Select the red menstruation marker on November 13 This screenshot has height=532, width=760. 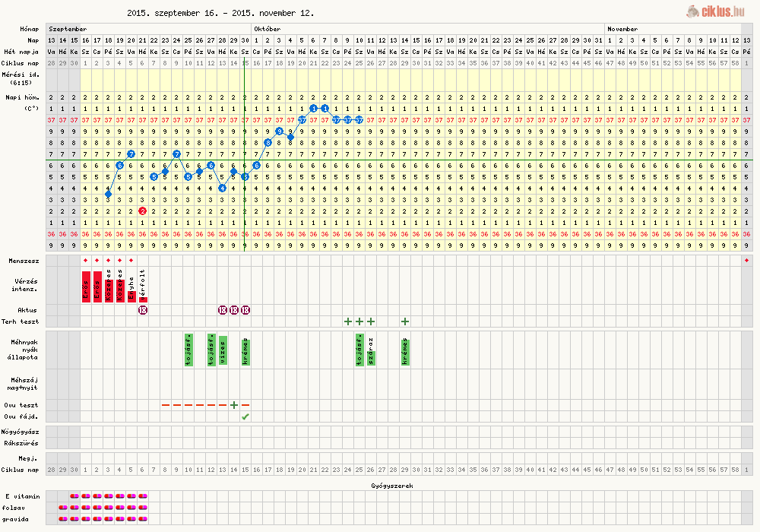[747, 261]
